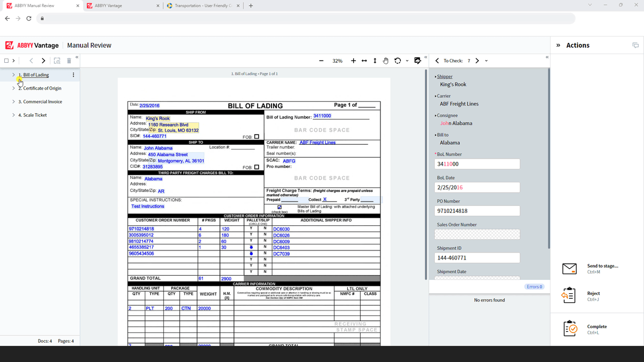Select 4. Scale Ticket document
The height and width of the screenshot is (362, 644).
33,115
